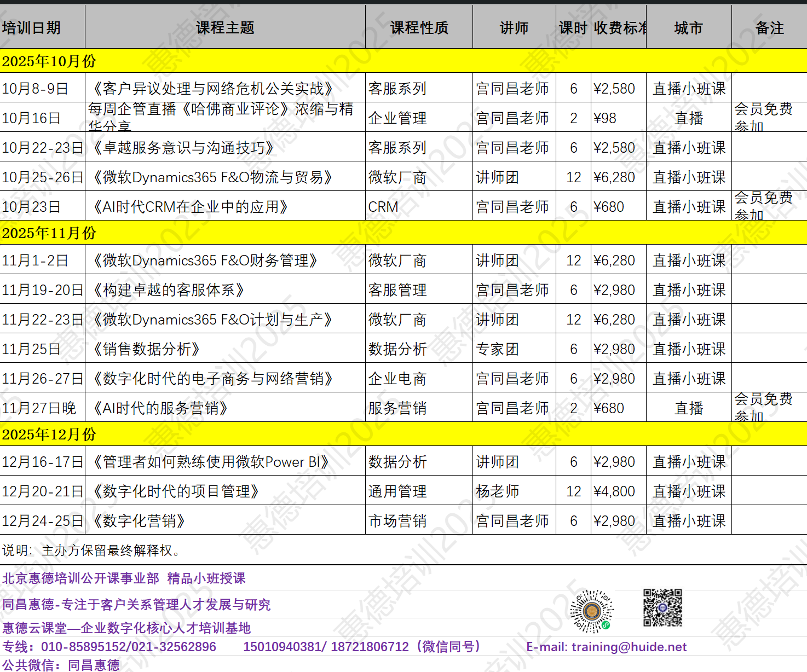
Task: Click the 北京惠德培训公开课事业部 heading text
Action: (x=80, y=578)
